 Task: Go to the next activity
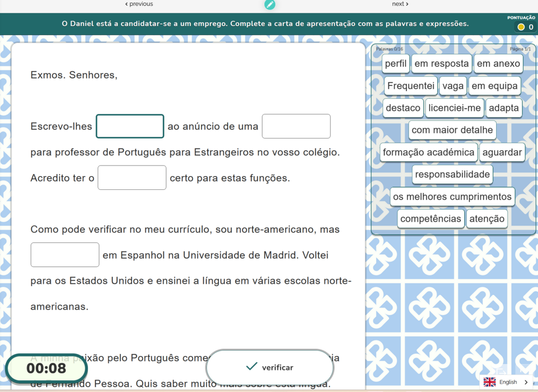400,4
